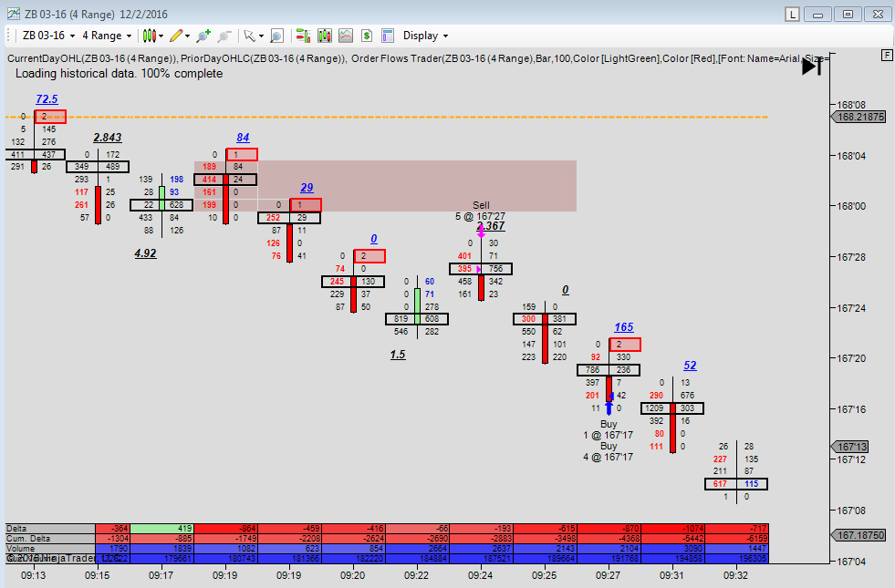Viewport: 895px width, 588px height.
Task: Open the drawing tools pencil menu
Action: tap(180, 36)
